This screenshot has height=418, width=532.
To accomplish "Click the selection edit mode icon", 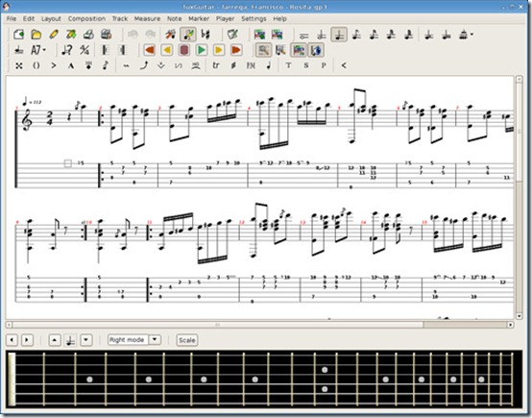I will pyautogui.click(x=170, y=35).
